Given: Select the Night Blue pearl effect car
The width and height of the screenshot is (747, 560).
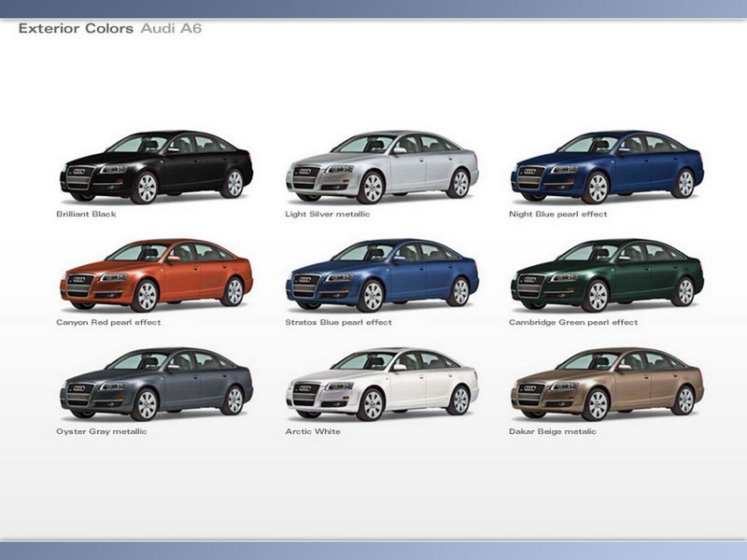Looking at the screenshot, I should point(608,167).
